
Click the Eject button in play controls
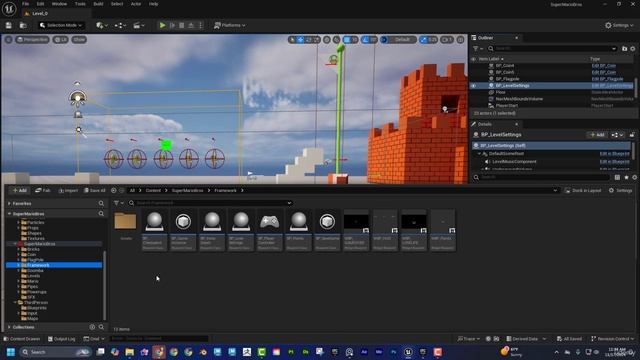click(x=191, y=25)
